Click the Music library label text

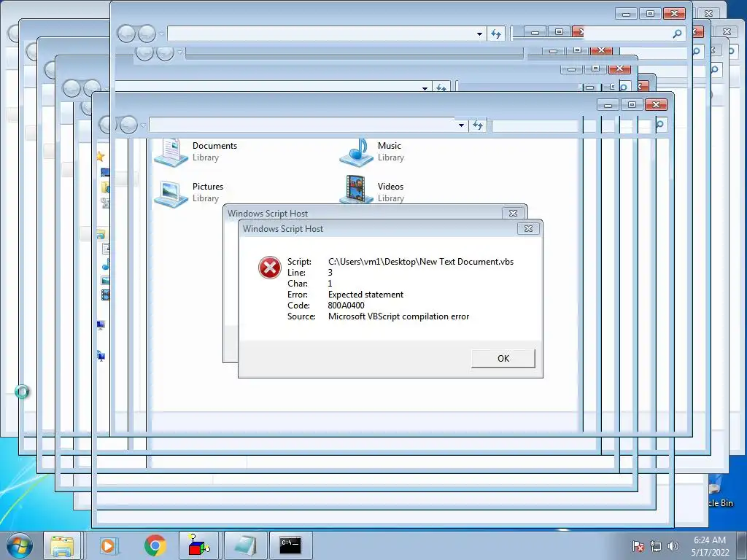click(x=390, y=146)
